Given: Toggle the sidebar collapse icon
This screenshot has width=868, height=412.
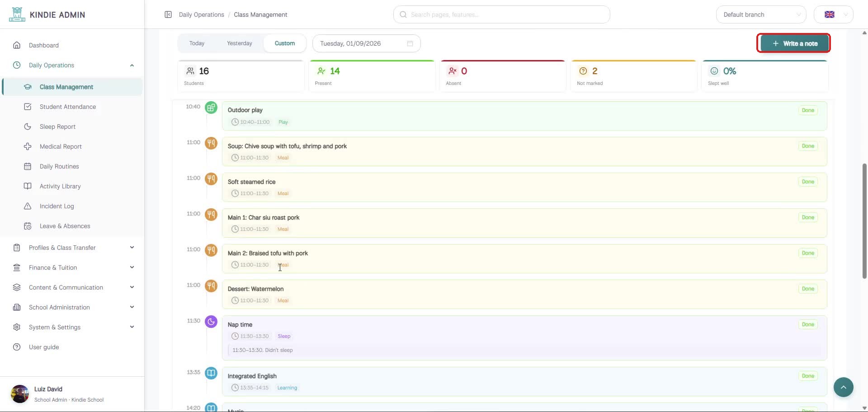Looking at the screenshot, I should point(168,14).
